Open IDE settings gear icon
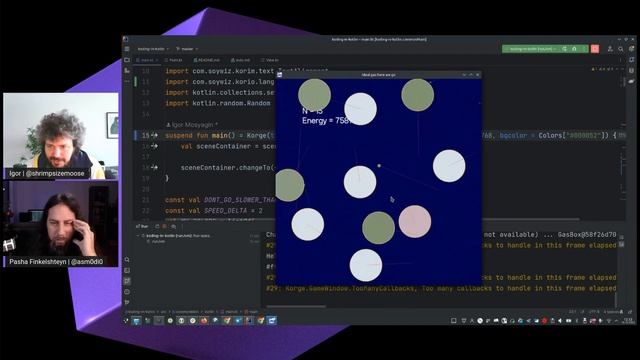This screenshot has height=360, width=640. [x=631, y=49]
